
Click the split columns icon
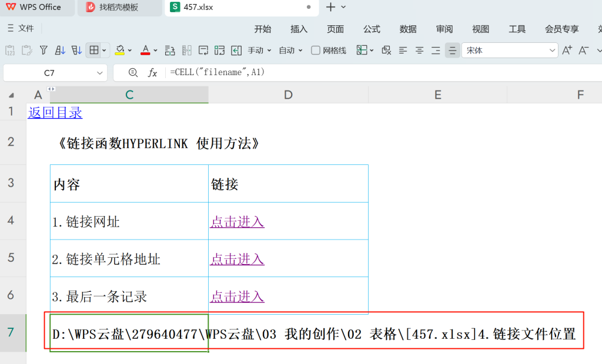point(186,50)
